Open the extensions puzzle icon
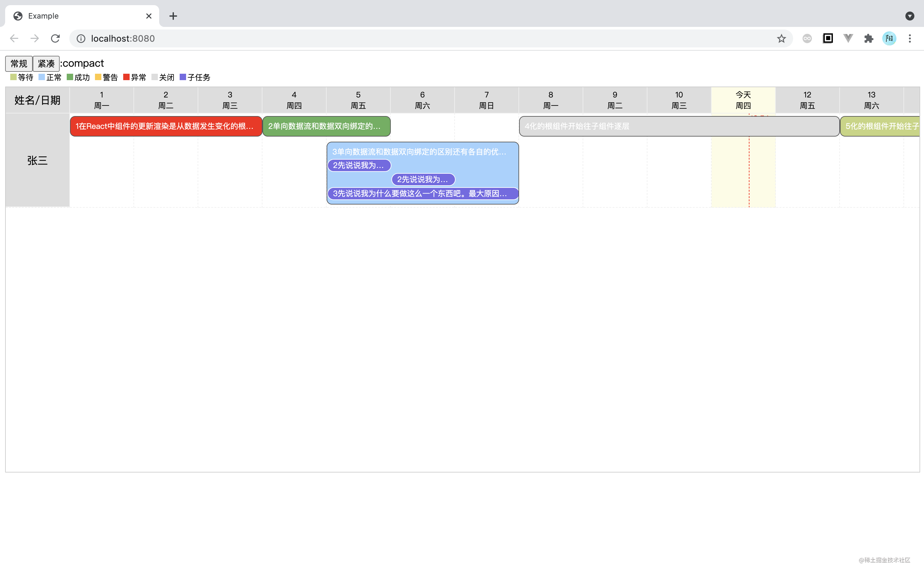This screenshot has width=924, height=577. 868,38
